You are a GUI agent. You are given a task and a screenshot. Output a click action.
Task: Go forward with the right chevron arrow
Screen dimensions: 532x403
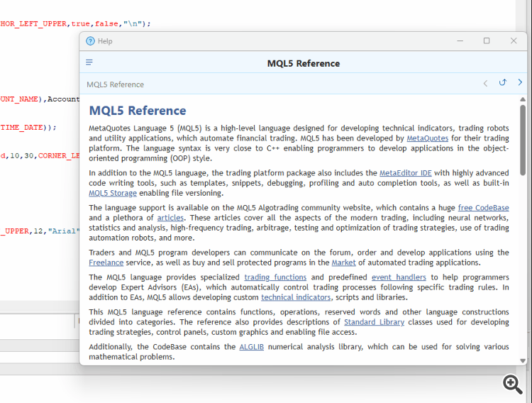pos(520,82)
